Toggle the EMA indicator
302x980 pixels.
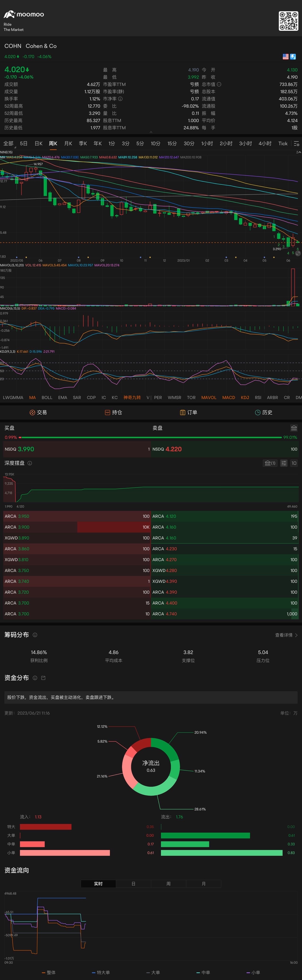click(x=63, y=397)
